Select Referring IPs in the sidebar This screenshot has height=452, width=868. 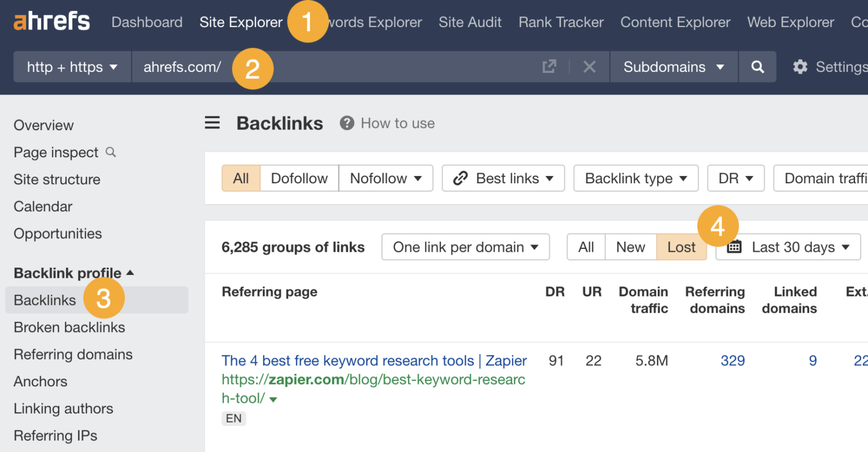click(x=55, y=436)
